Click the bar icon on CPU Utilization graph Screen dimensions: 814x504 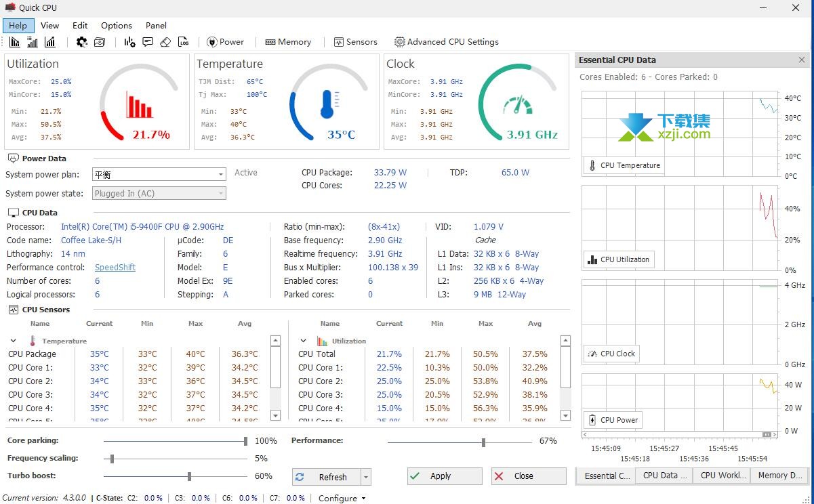coord(592,259)
